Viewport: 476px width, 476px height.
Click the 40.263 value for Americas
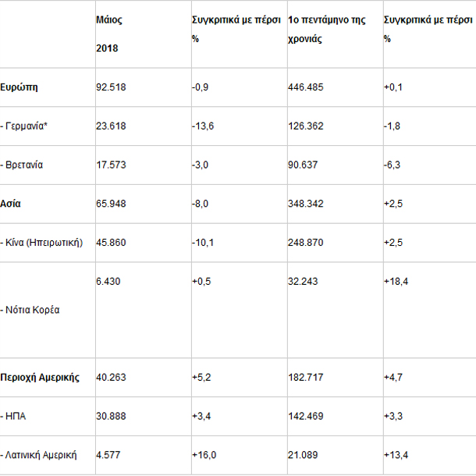point(111,378)
